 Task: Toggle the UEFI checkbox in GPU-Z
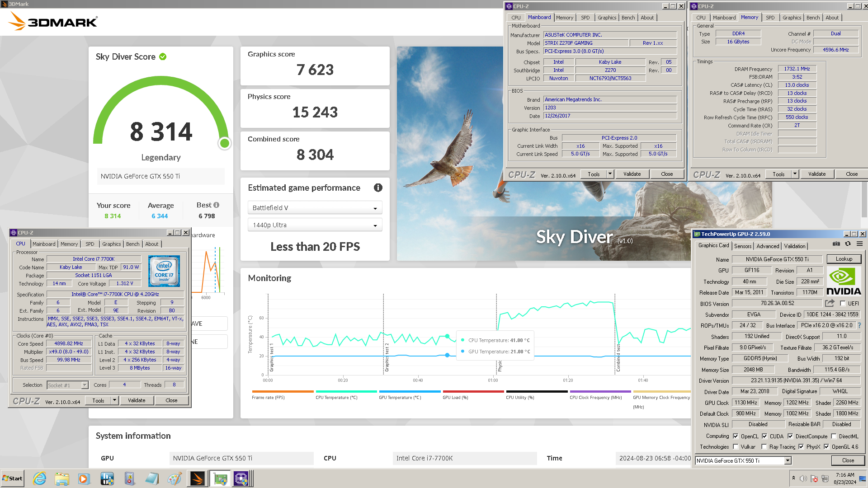[843, 304]
